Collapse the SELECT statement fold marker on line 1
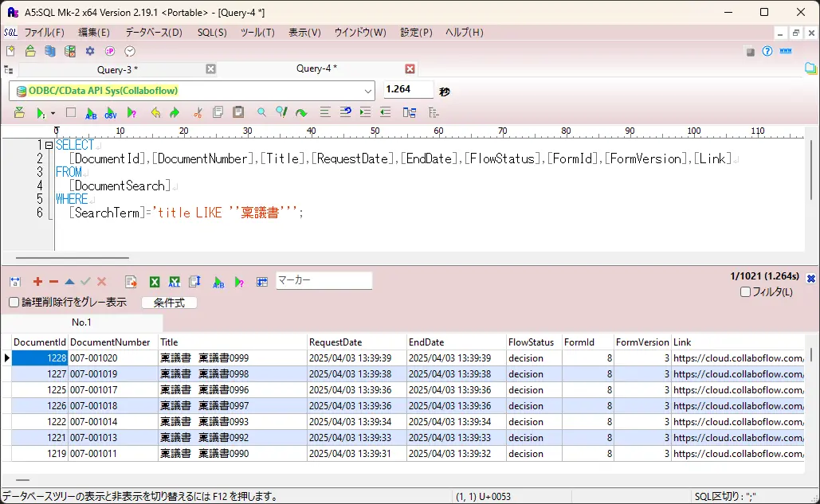This screenshot has height=504, width=820. (x=49, y=146)
